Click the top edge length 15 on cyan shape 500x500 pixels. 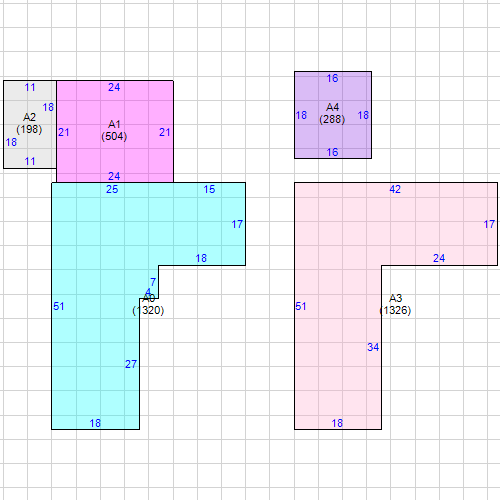(209, 189)
